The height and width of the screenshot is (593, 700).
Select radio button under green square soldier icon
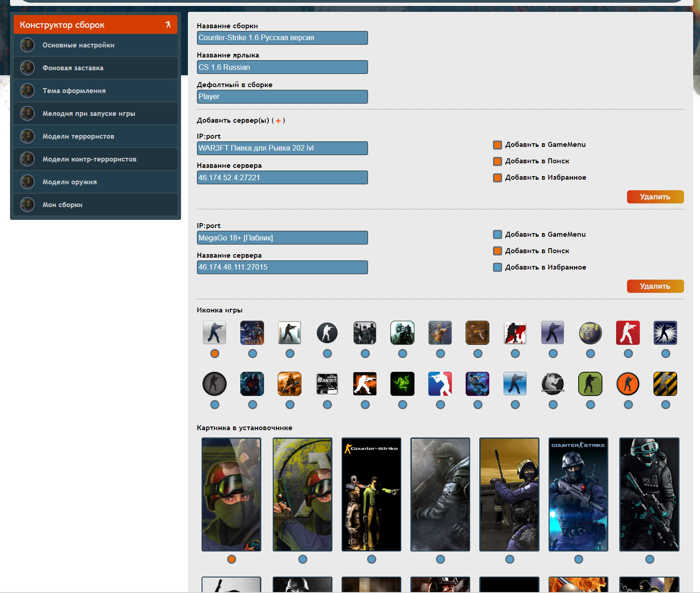click(x=591, y=405)
